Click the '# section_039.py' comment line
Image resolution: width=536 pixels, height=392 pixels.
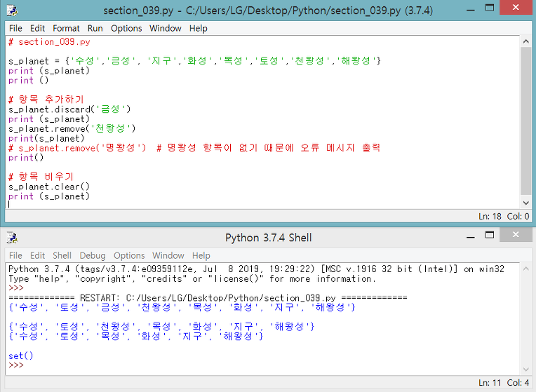click(x=49, y=42)
